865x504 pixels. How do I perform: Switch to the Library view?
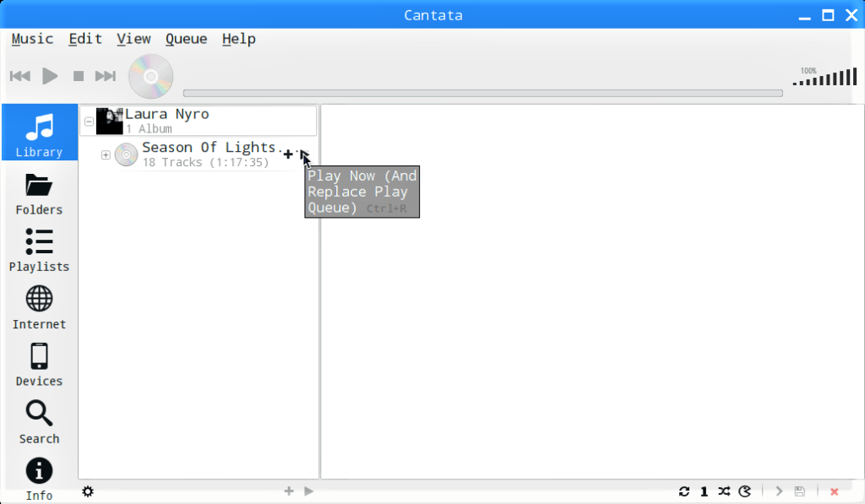(39, 133)
